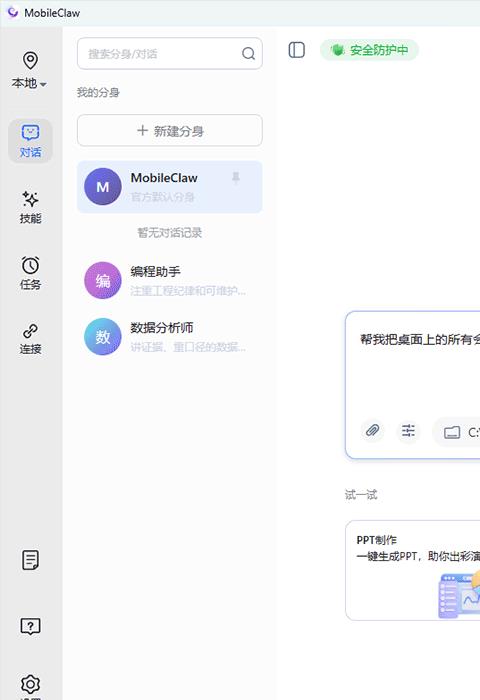Click the 我的分身 heading
This screenshot has height=700, width=480.
click(98, 92)
